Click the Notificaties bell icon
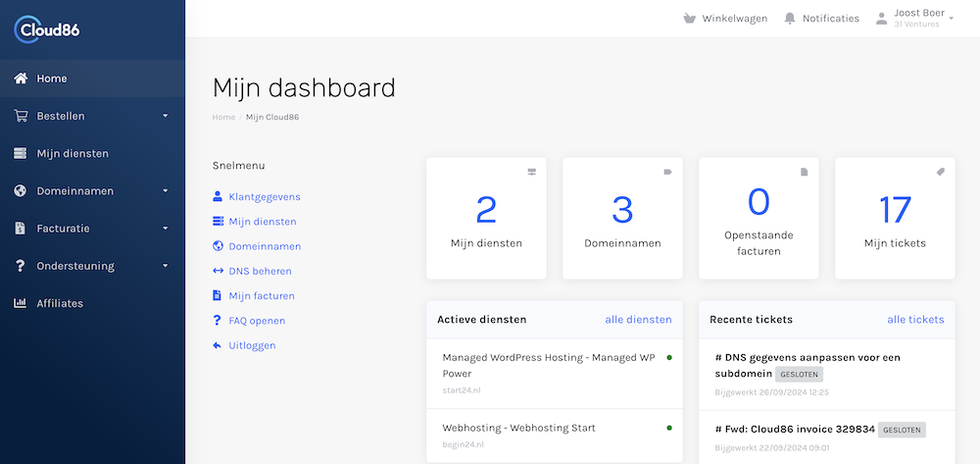This screenshot has height=464, width=980. (x=790, y=19)
